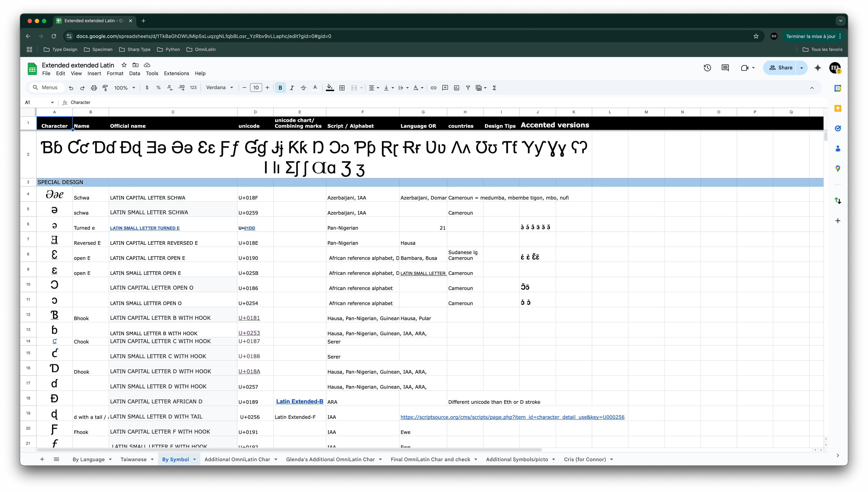Click the insert link icon

(434, 88)
